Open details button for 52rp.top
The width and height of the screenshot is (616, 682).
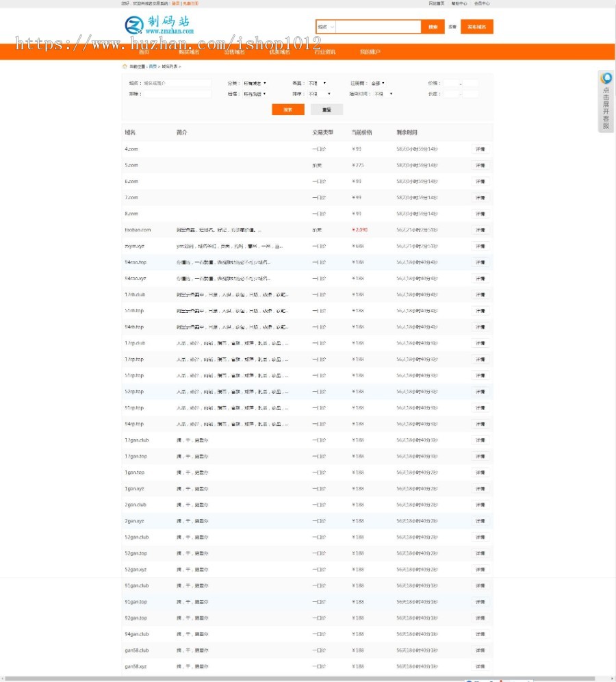point(480,392)
